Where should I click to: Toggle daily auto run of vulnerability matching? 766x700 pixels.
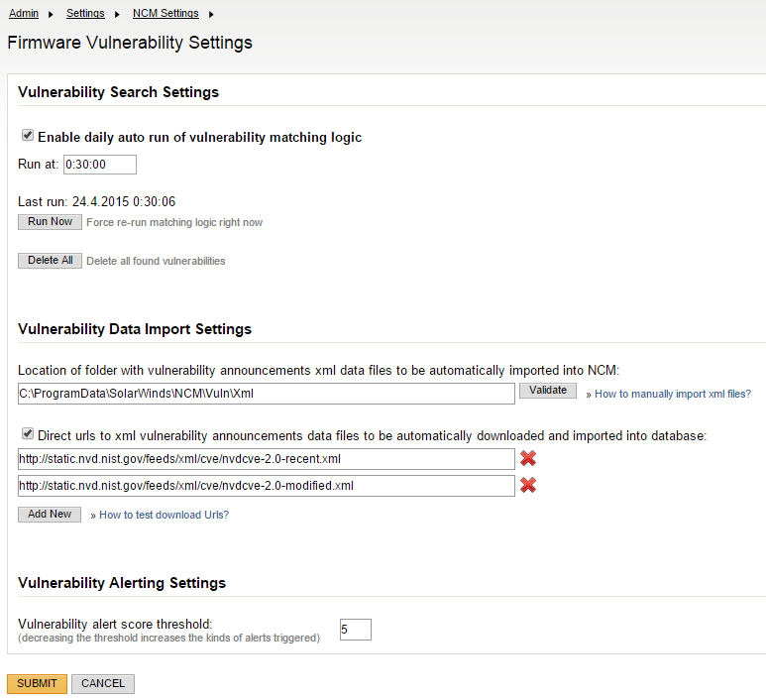click(28, 136)
